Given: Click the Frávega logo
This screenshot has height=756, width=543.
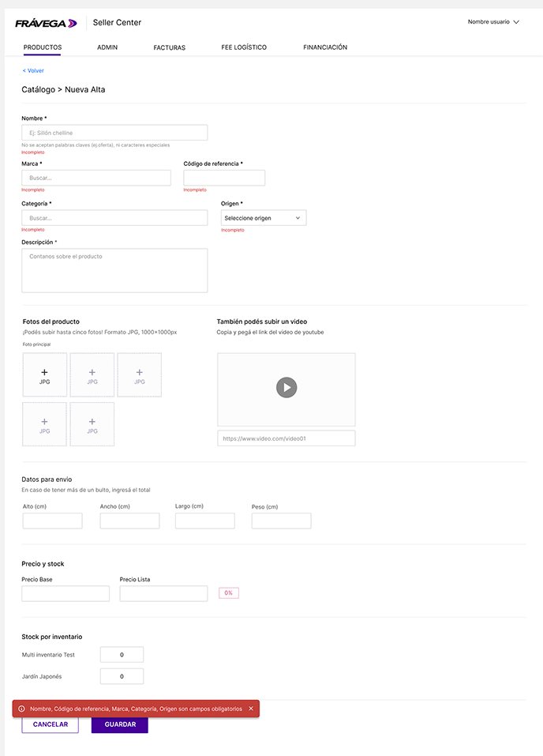Looking at the screenshot, I should (46, 23).
